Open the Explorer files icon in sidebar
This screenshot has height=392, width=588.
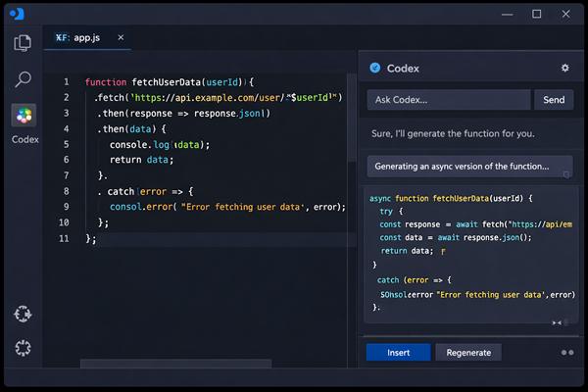pyautogui.click(x=23, y=43)
